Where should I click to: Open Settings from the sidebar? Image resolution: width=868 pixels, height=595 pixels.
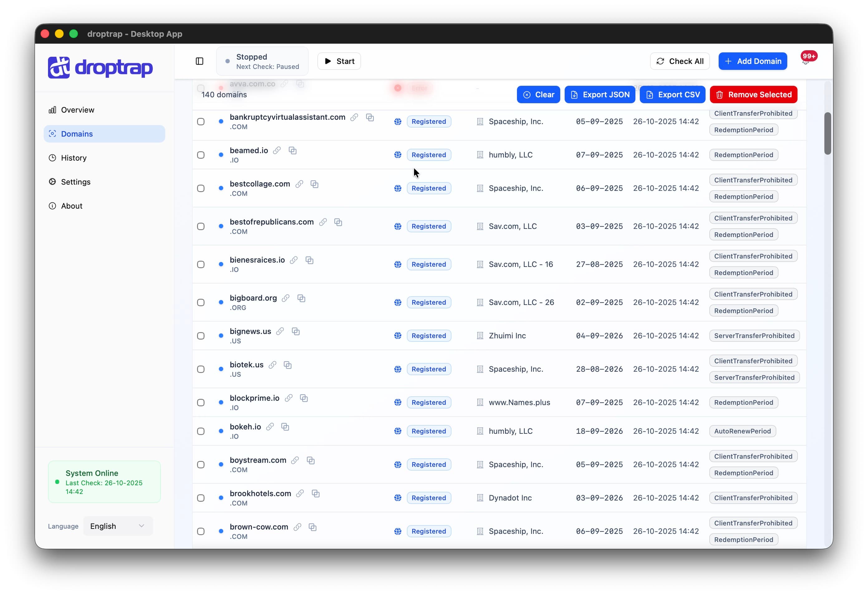[x=75, y=182]
